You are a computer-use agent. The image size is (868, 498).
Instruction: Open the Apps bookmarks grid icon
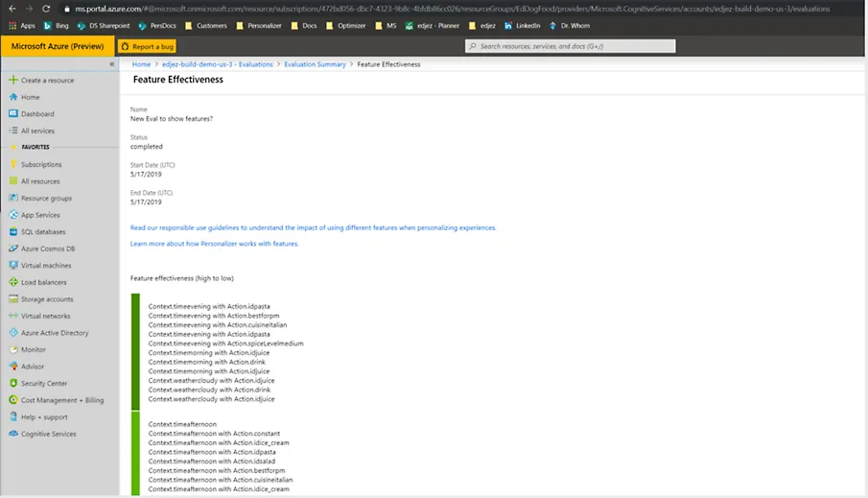12,26
